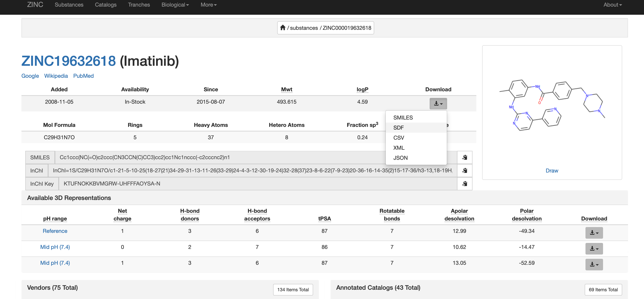Image resolution: width=644 pixels, height=299 pixels.
Task: Click the Since date 2015-08-07
Action: 211,102
